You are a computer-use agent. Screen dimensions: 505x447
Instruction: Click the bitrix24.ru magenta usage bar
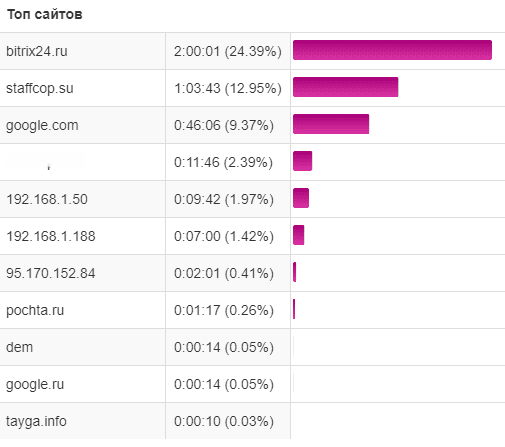tap(392, 50)
